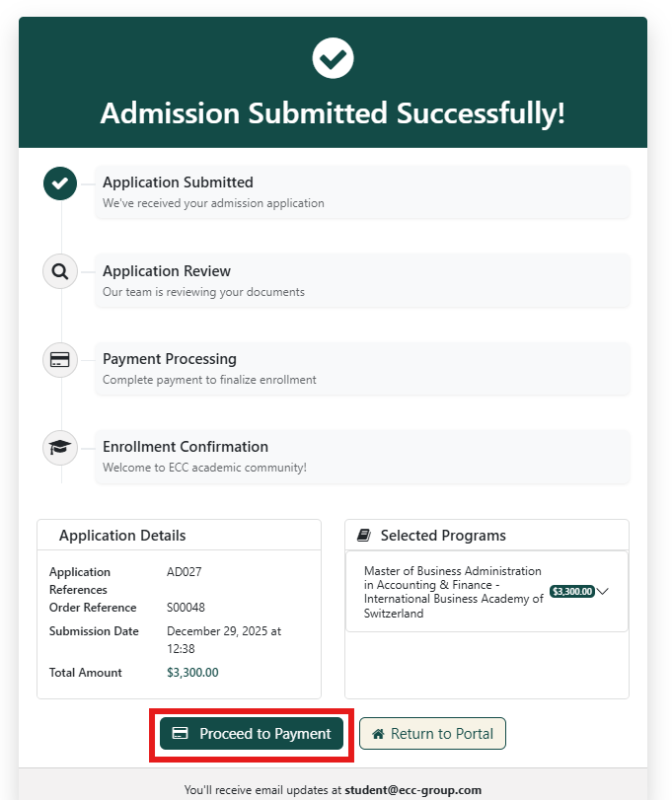Screen dimensions: 672x800
Task: Select the Payment Processing step card
Action: point(362,368)
